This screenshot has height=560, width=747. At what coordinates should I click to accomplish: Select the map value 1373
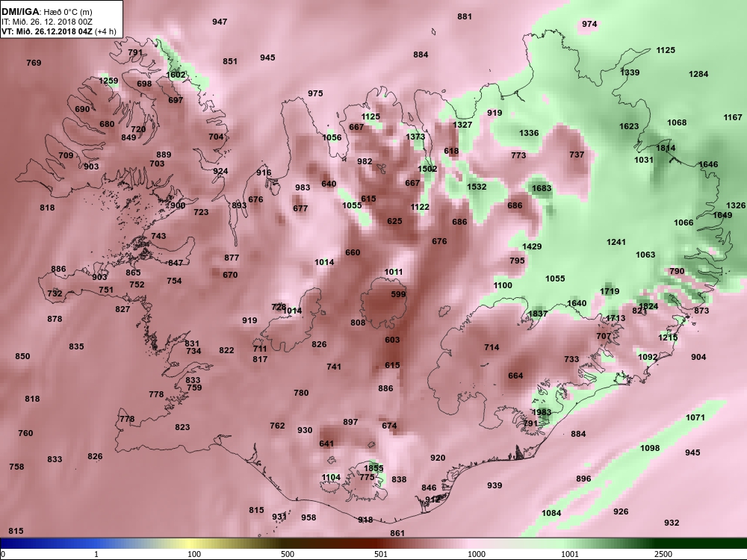point(415,136)
